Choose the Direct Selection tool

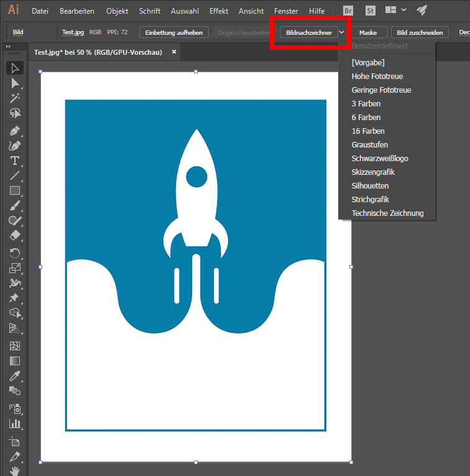pyautogui.click(x=15, y=83)
